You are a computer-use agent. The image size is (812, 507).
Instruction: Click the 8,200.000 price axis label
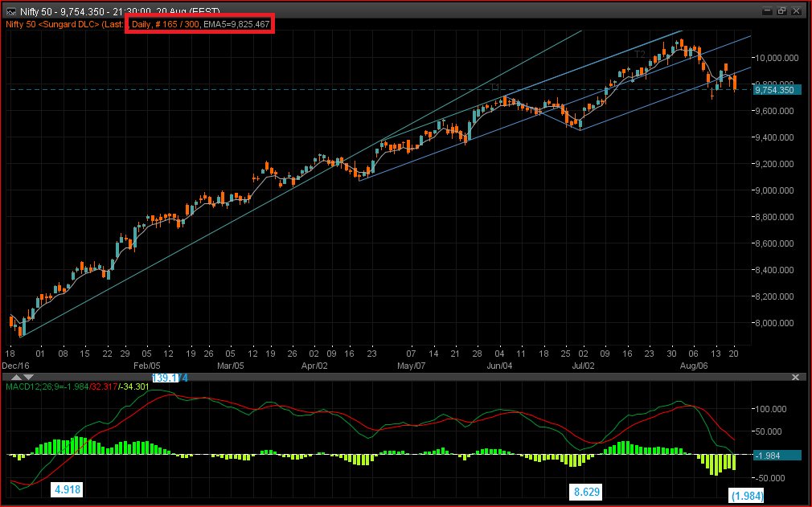click(x=775, y=296)
